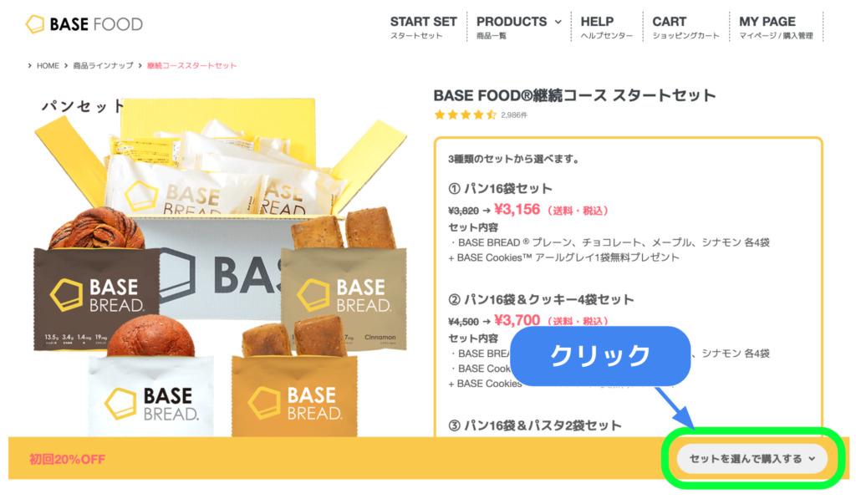The image size is (856, 504).
Task: Click the white plain BASE BREAD package
Action: coord(151,396)
